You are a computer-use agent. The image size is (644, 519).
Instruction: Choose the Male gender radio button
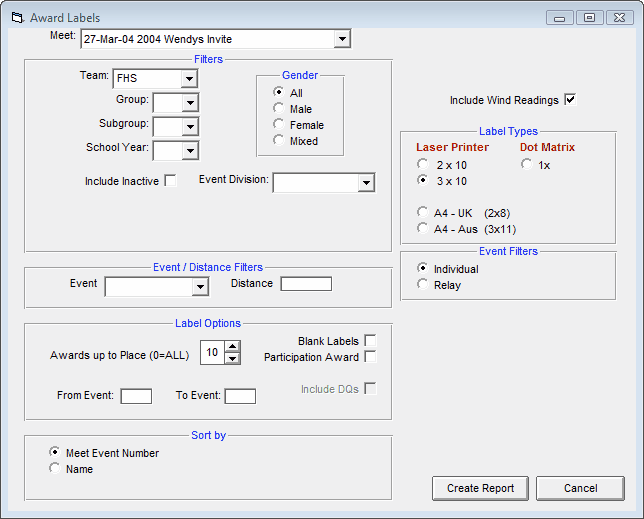[x=279, y=109]
